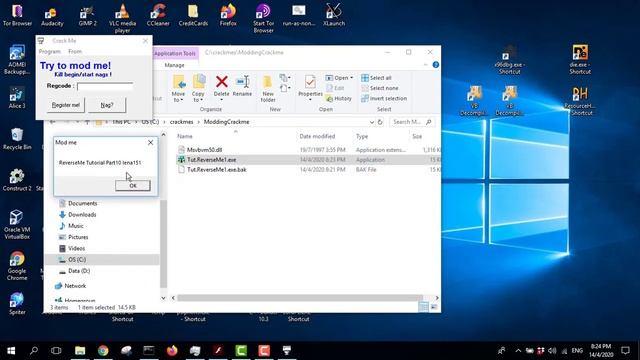Open the Windows Start menu
The image size is (640, 360).
[11, 351]
